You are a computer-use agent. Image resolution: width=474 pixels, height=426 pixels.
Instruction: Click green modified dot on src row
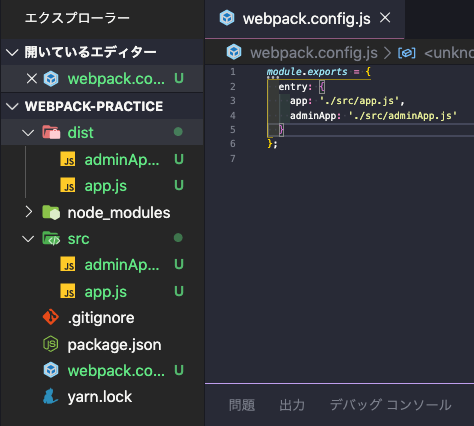click(x=178, y=238)
